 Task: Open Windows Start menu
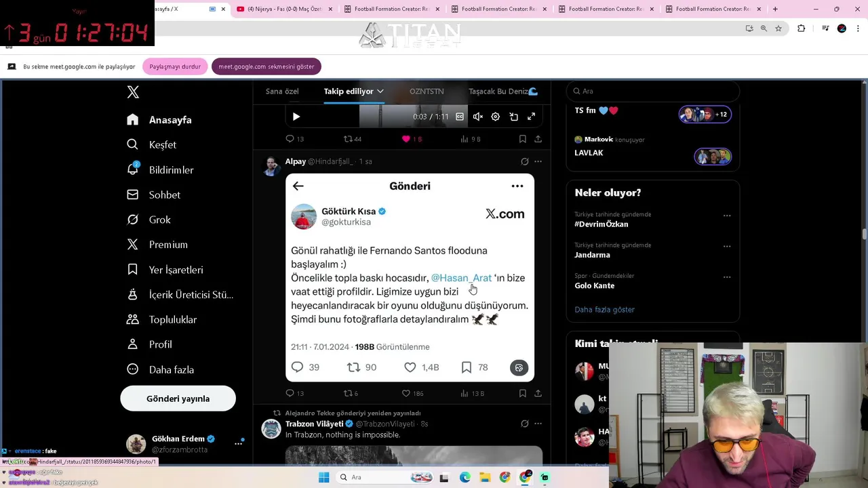[323, 477]
